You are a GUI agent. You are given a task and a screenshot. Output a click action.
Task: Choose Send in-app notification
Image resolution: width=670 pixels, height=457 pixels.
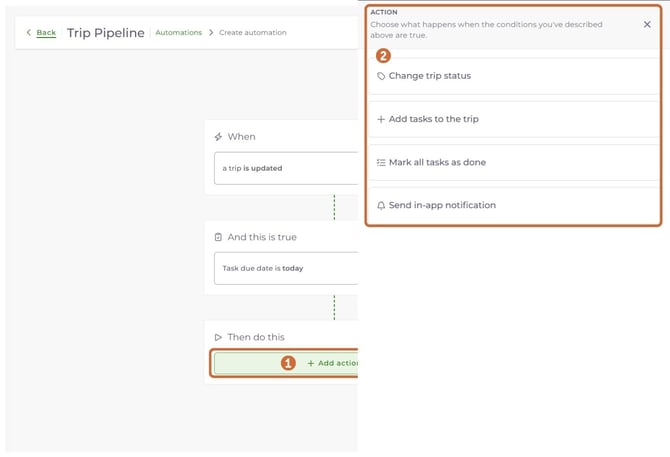(x=513, y=205)
